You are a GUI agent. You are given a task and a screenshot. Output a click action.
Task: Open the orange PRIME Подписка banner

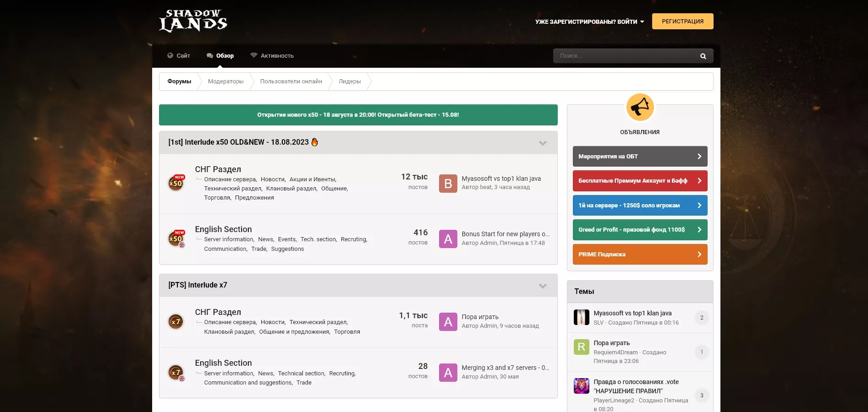coord(640,255)
